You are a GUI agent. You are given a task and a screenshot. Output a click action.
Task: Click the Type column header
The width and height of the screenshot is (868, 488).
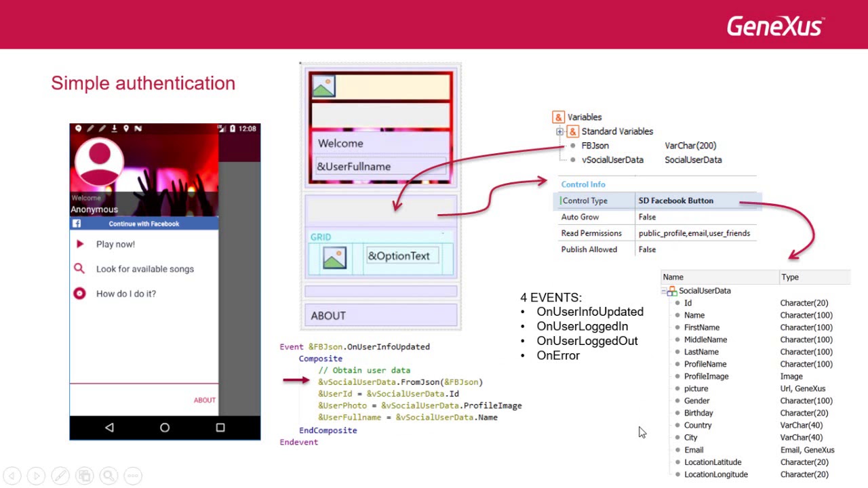click(x=815, y=277)
